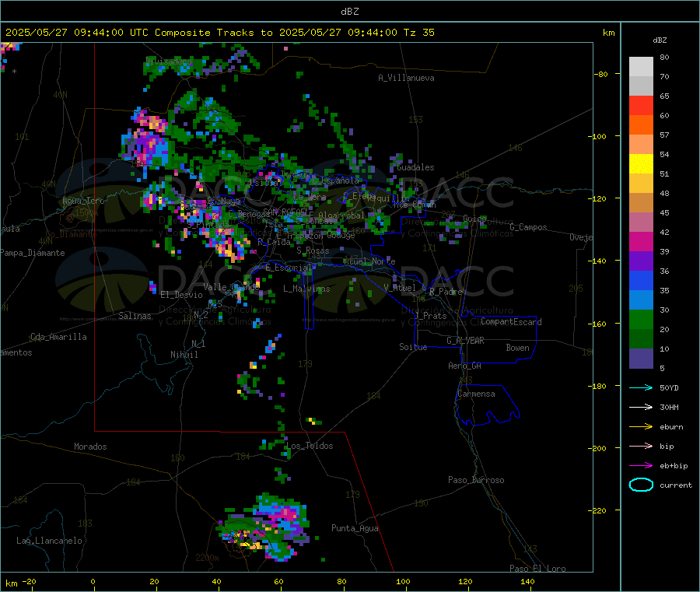Pick the yellow 51-54 dBZ legend swatch

coord(641,164)
